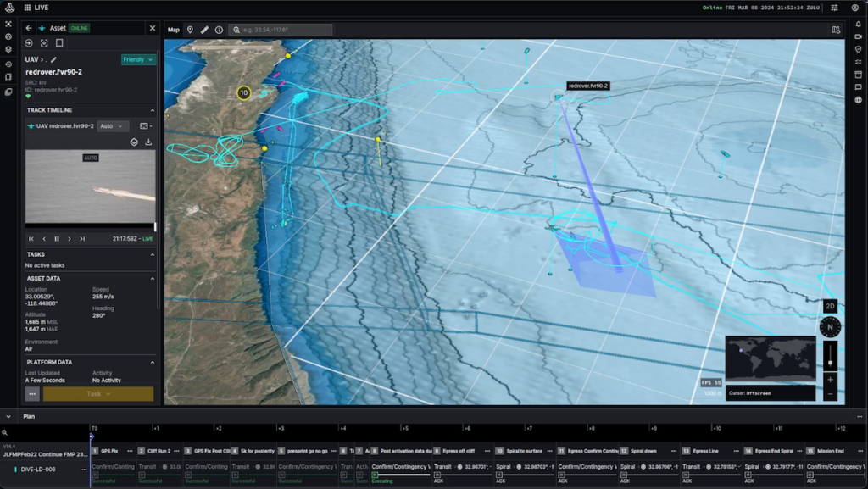Open the map info icon
Screen dimensions: 868x489
(220, 30)
